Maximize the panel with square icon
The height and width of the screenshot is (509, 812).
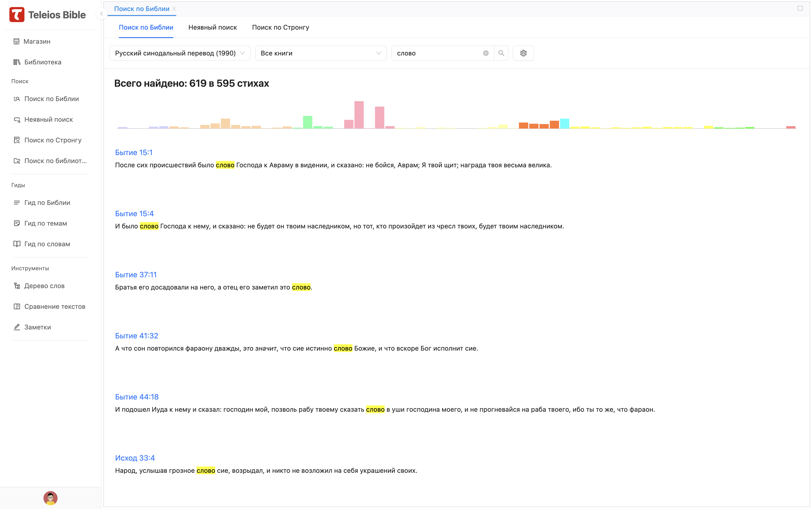coord(800,8)
